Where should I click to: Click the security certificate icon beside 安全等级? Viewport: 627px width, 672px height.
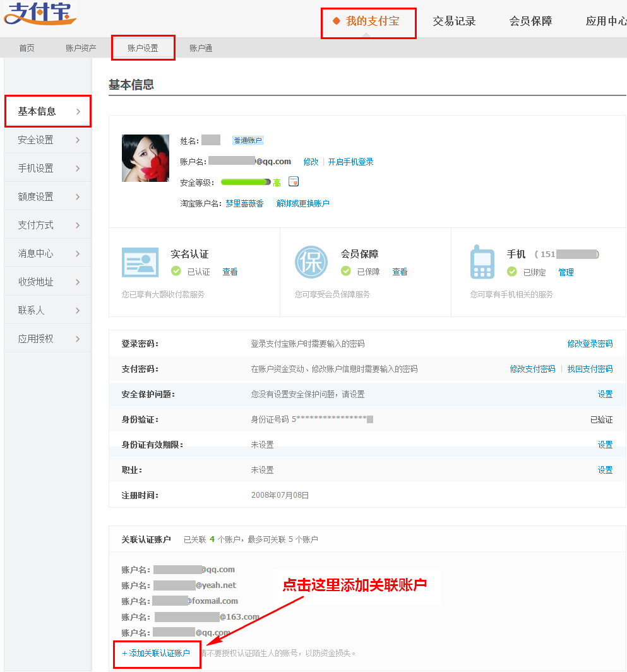pyautogui.click(x=294, y=181)
